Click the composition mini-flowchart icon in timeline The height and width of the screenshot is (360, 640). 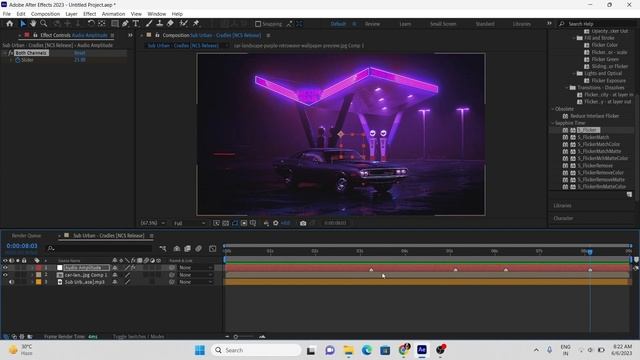pos(163,248)
